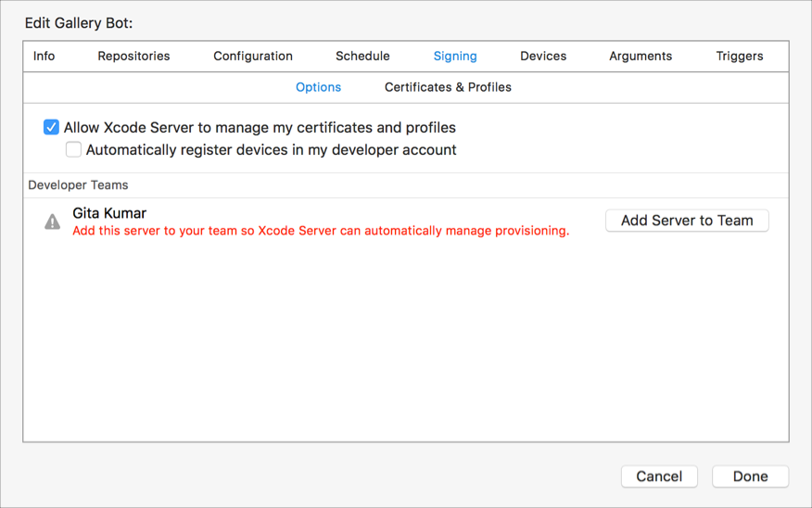View Certificates & Profiles section

448,87
